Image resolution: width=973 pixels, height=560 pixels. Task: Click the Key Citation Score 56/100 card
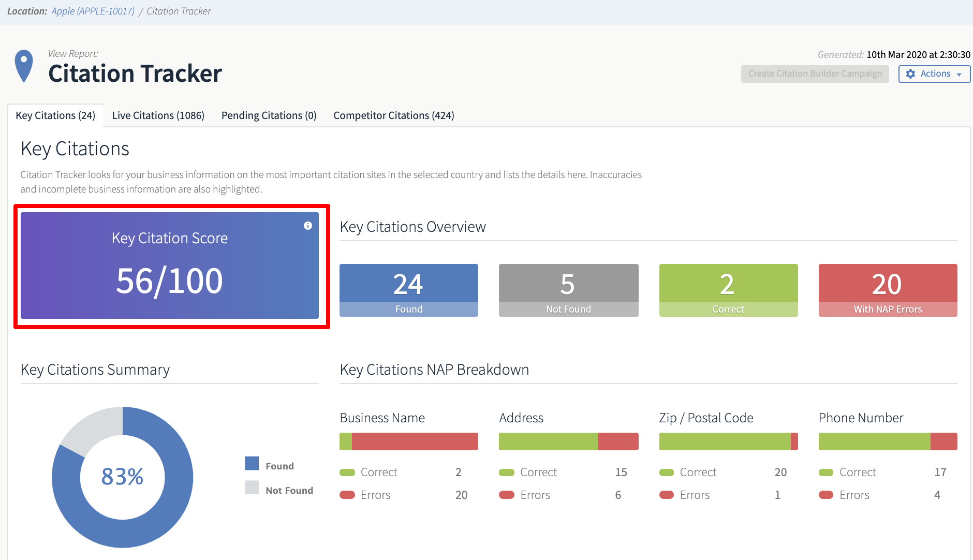[170, 266]
